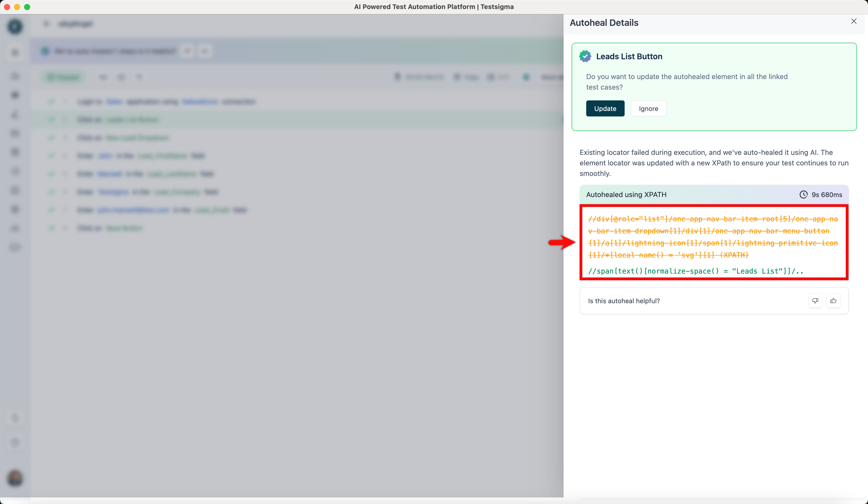Viewport: 868px width, 504px height.
Task: Click the clock icon showing 9s 680ms
Action: point(803,195)
